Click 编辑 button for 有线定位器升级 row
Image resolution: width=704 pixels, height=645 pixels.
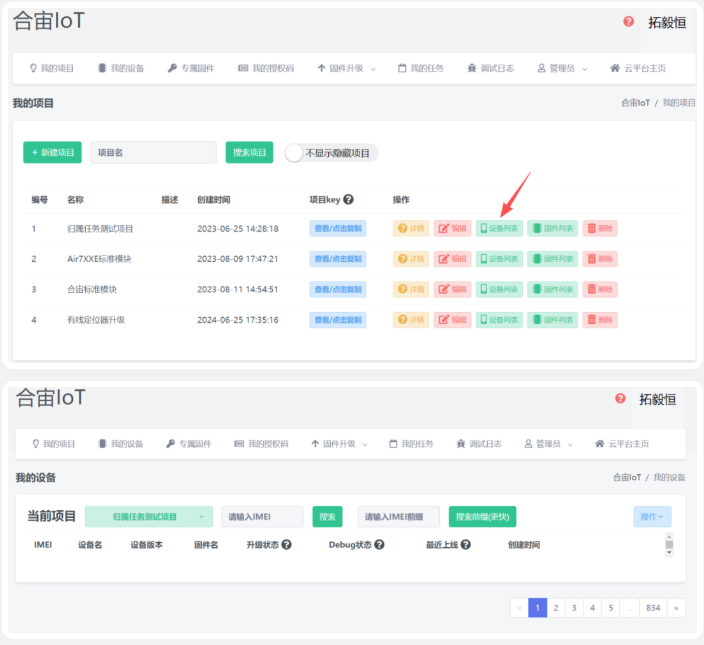[452, 320]
